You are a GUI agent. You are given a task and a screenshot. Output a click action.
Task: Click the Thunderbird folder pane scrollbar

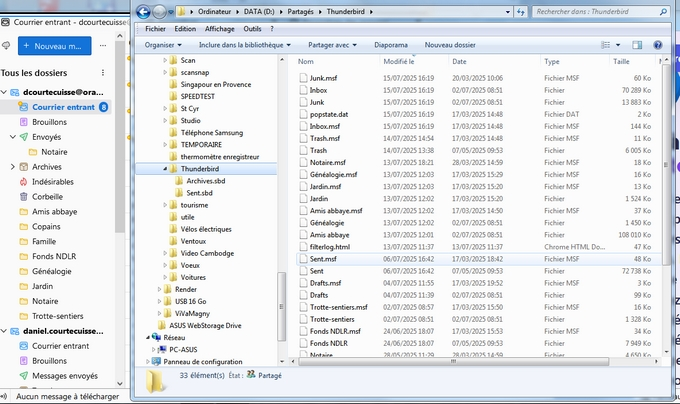[x=120, y=137]
